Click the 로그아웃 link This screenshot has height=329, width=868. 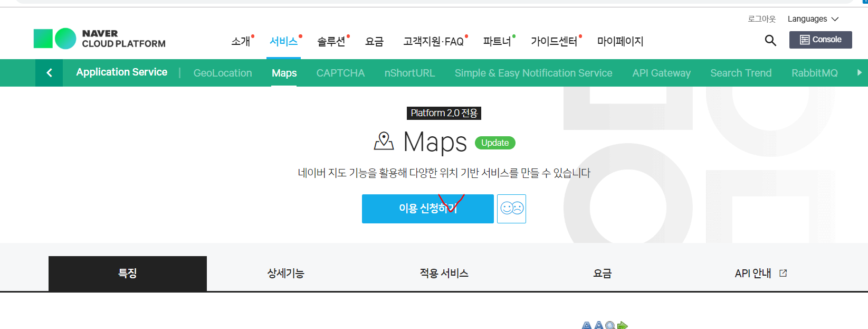point(762,19)
